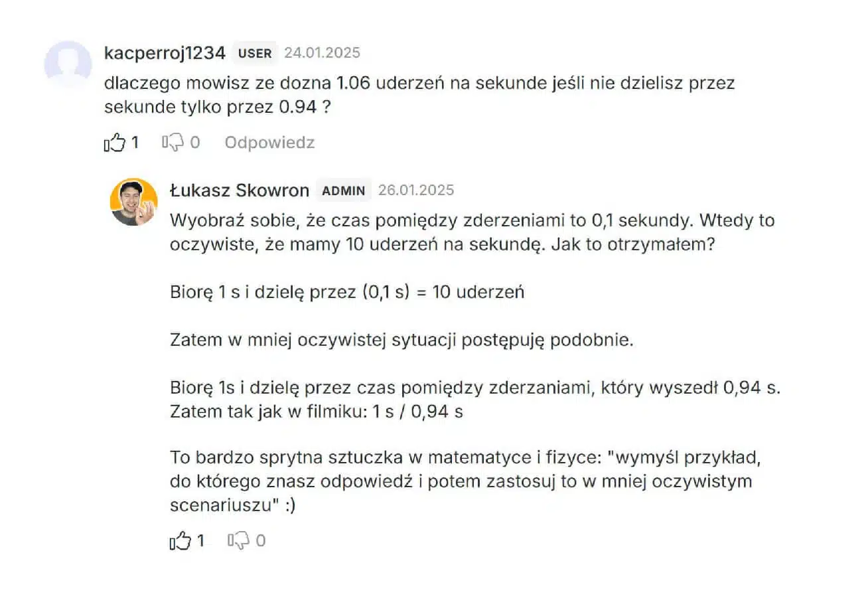Click the dislike count on kacperroj1234's comment

pos(195,143)
